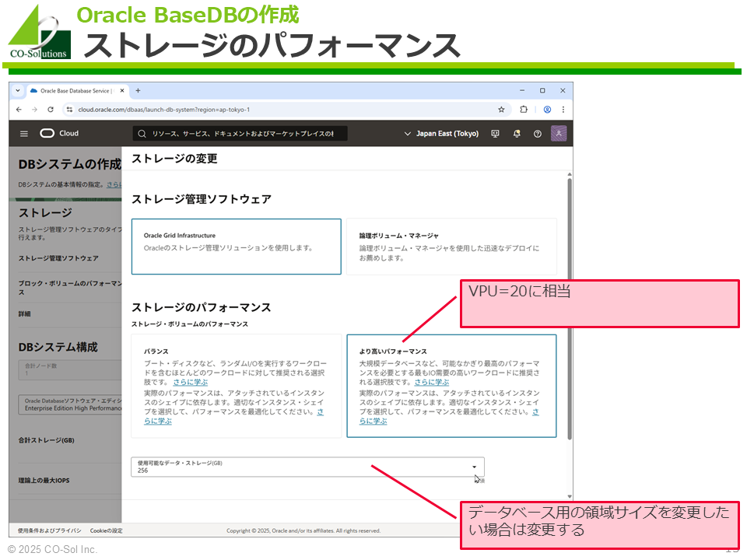Choose the バランス performance option
This screenshot has width=747, height=560.
pos(237,386)
